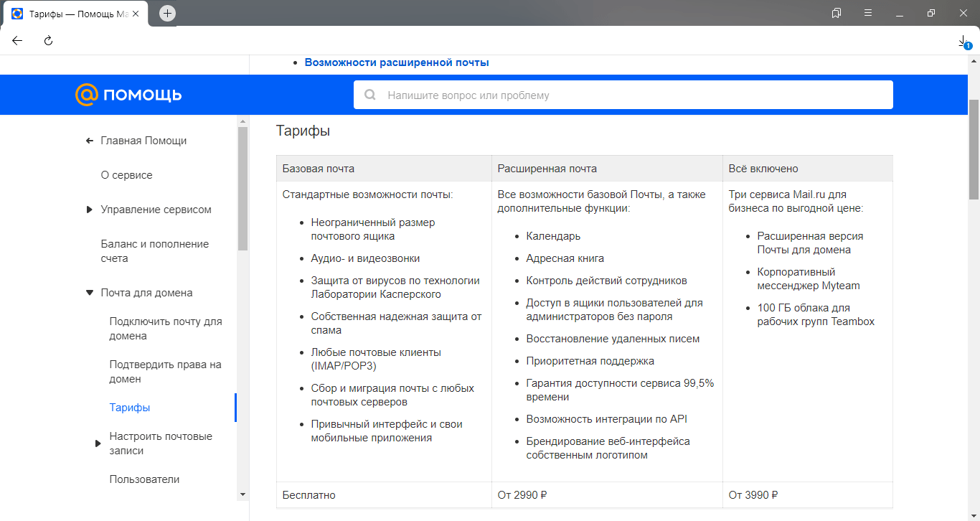The height and width of the screenshot is (521, 980).
Task: Click 'Расширенная версия Почты для домена' item
Action: (810, 243)
